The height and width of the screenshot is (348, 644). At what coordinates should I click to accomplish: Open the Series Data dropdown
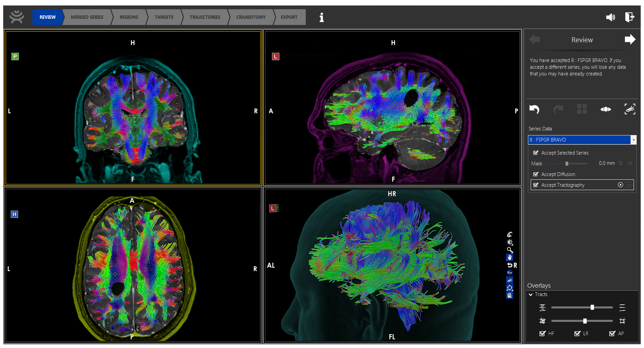tap(633, 140)
